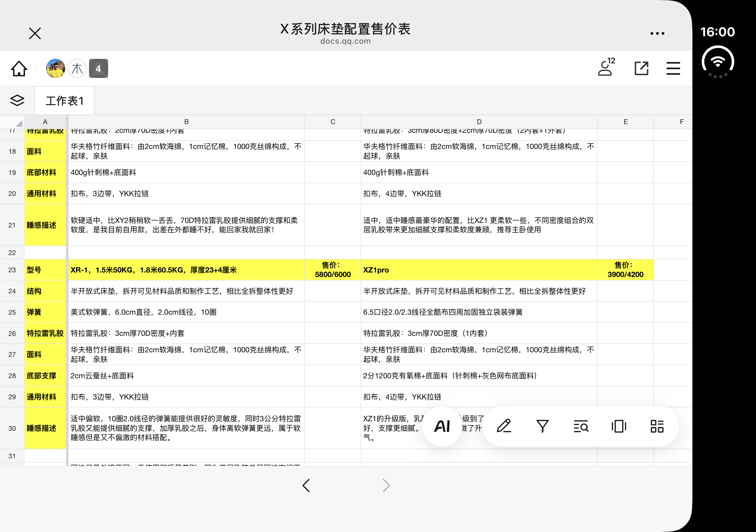Open the find and search tool
756x532 pixels.
coord(581,426)
